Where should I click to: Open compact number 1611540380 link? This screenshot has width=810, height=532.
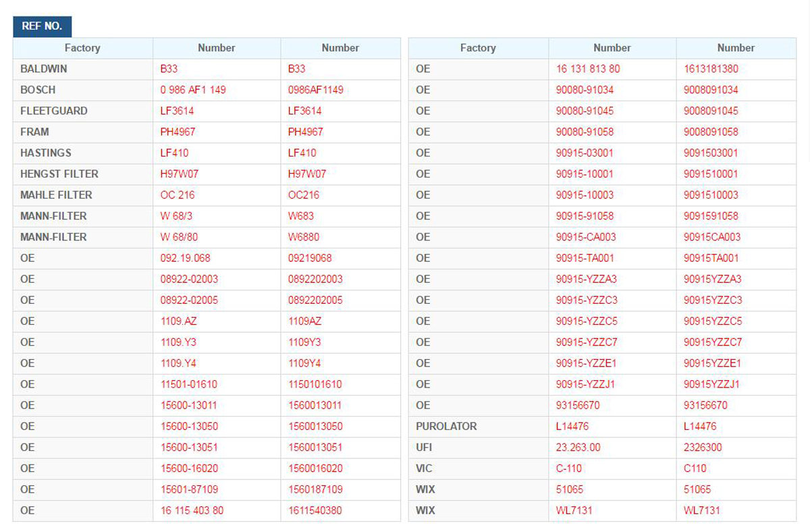click(315, 510)
